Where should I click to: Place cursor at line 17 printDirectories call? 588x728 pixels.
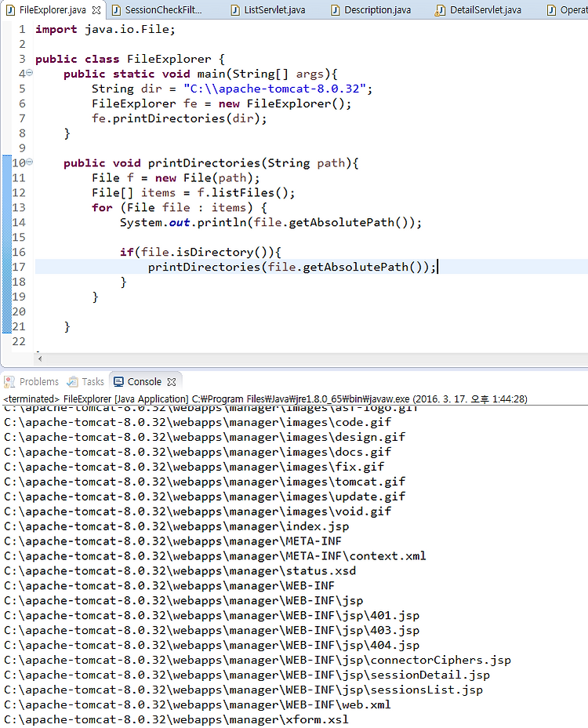click(292, 267)
